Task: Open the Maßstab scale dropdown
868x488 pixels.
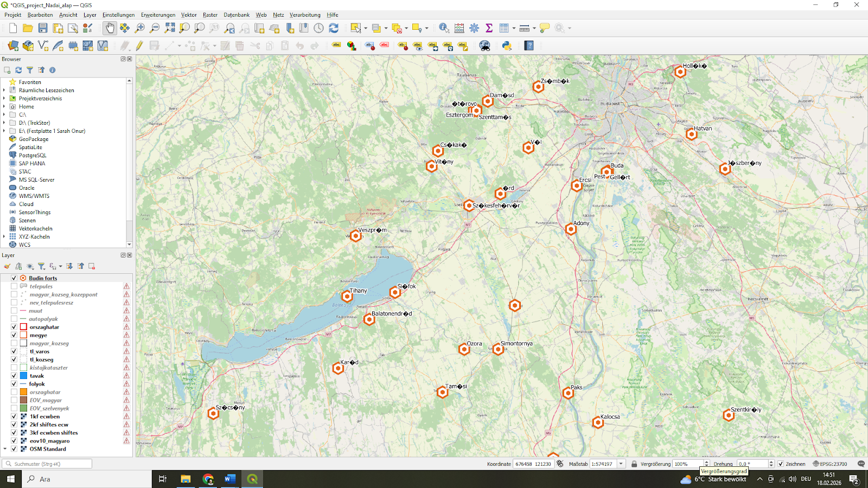Action: click(620, 464)
